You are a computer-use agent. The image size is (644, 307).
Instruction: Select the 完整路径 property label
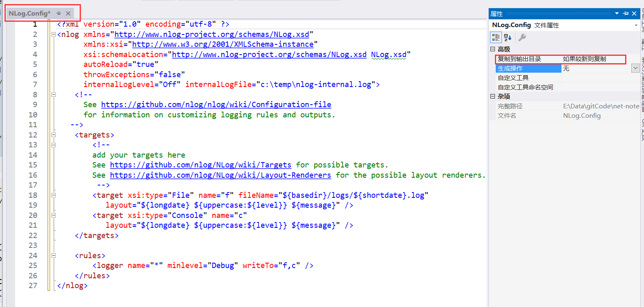tap(510, 106)
